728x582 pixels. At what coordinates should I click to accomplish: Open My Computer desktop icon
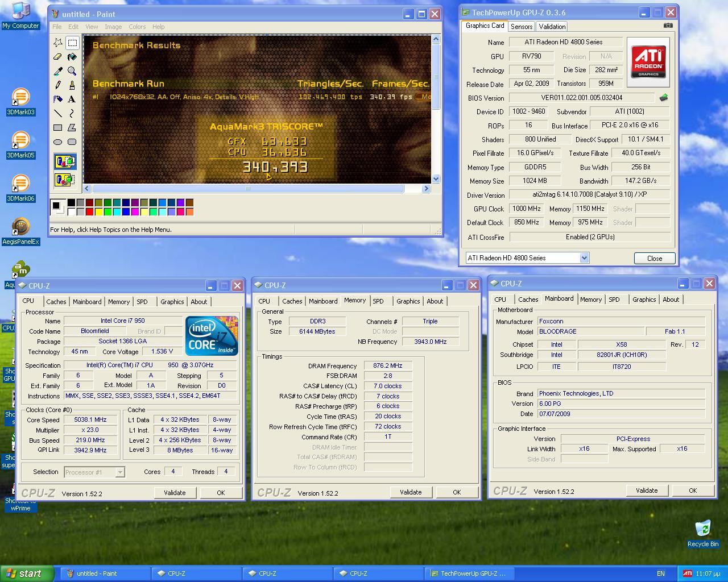coord(20,15)
